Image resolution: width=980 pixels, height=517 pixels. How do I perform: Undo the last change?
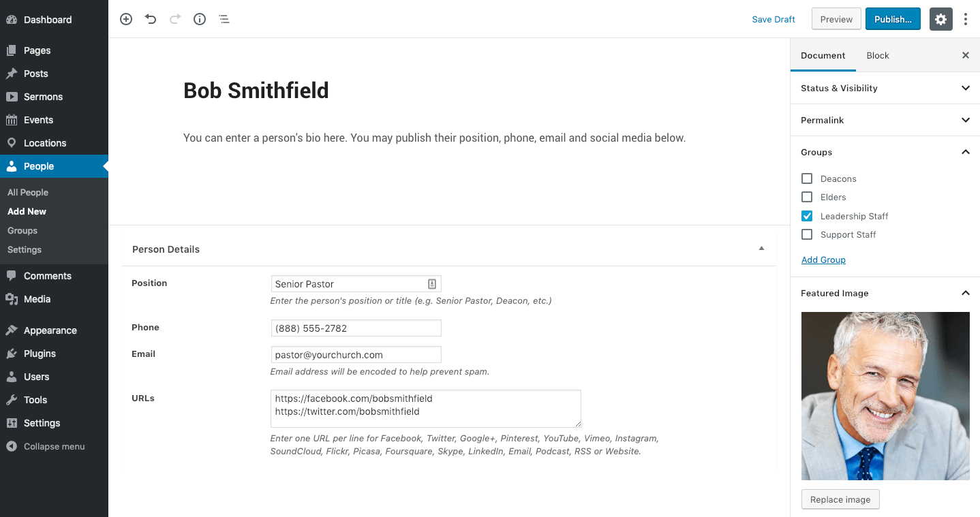(151, 19)
